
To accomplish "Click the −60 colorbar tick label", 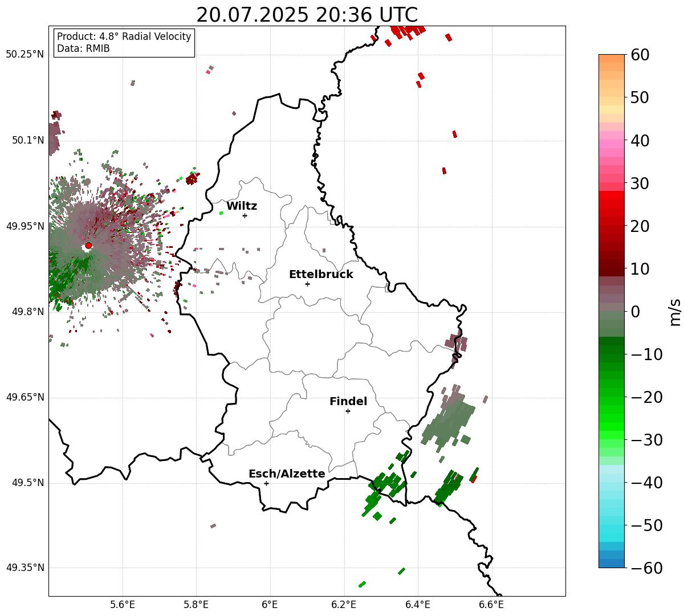I will click(646, 568).
